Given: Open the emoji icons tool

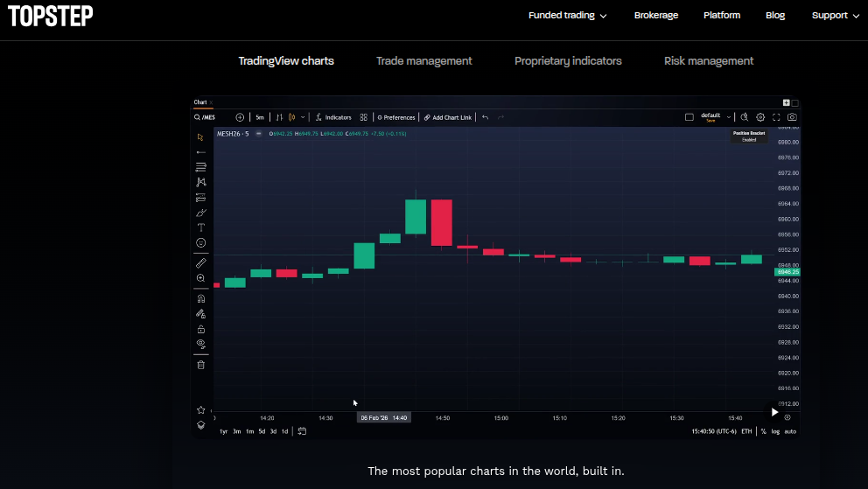Looking at the screenshot, I should click(x=201, y=243).
